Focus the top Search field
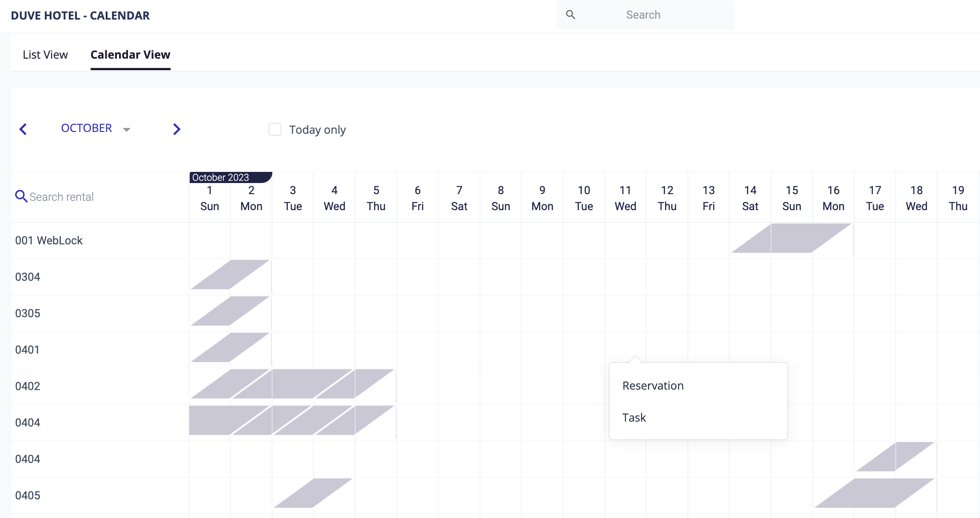Image resolution: width=980 pixels, height=518 pixels. [643, 15]
